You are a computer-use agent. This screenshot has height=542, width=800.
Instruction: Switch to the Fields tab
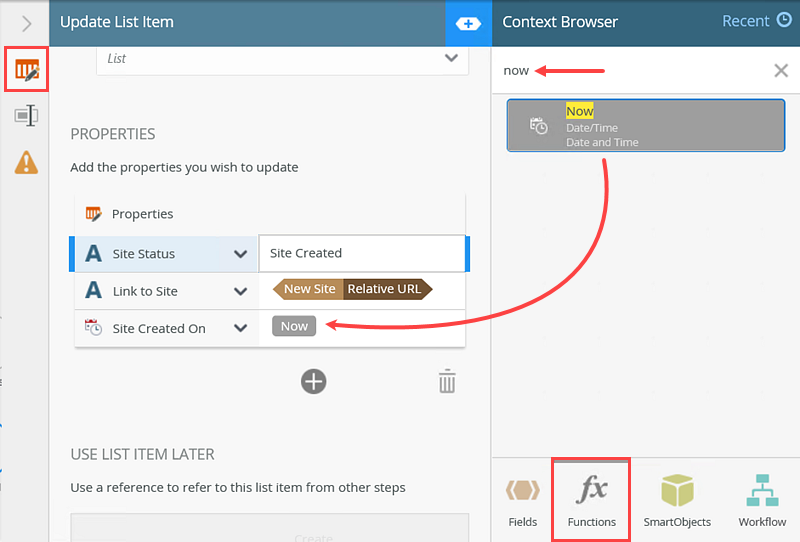click(x=522, y=500)
